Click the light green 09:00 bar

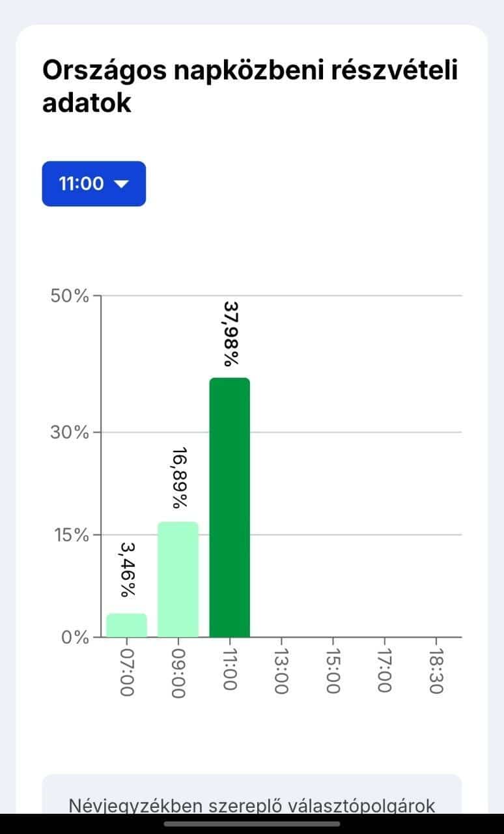pyautogui.click(x=178, y=579)
